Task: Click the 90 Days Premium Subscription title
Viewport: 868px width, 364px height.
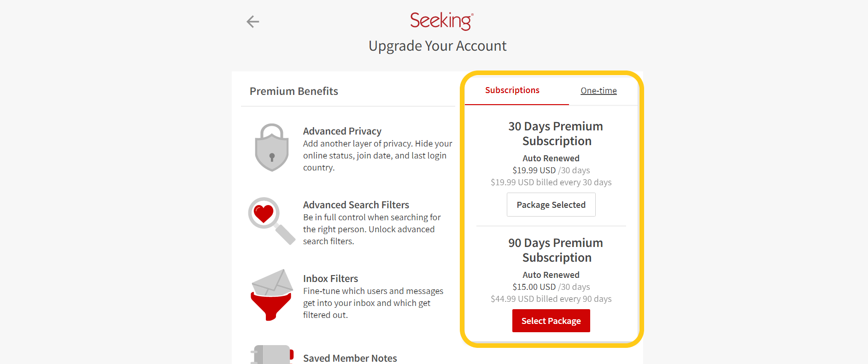Action: tap(556, 250)
